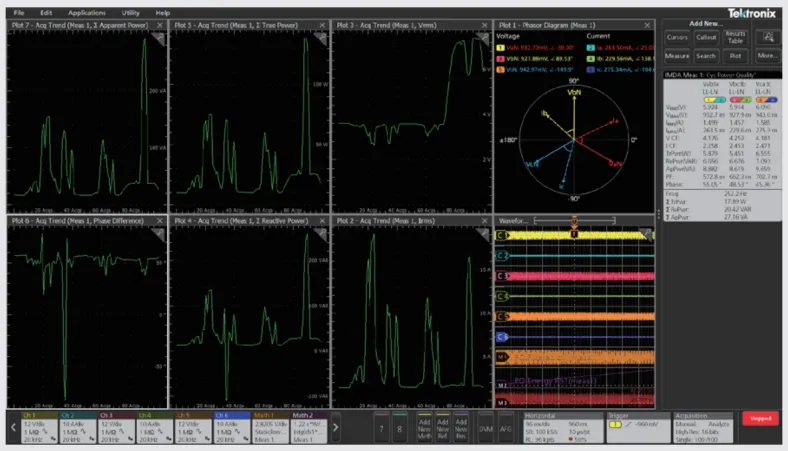Open the Utility menu
The width and height of the screenshot is (788, 451).
click(x=131, y=12)
